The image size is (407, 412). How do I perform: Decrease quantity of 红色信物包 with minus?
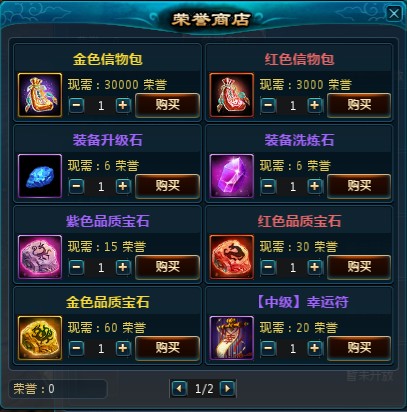268,105
